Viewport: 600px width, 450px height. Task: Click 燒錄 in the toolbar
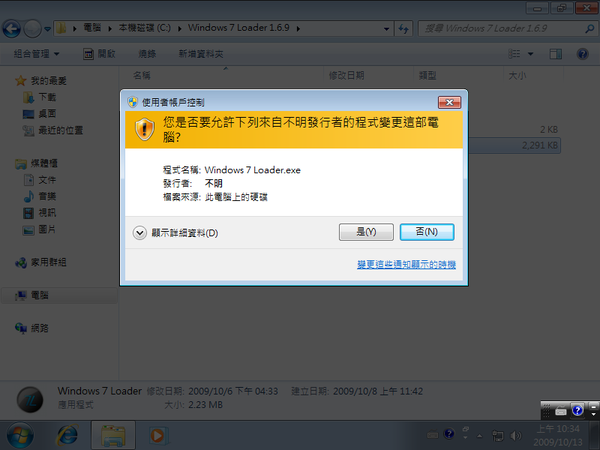147,54
